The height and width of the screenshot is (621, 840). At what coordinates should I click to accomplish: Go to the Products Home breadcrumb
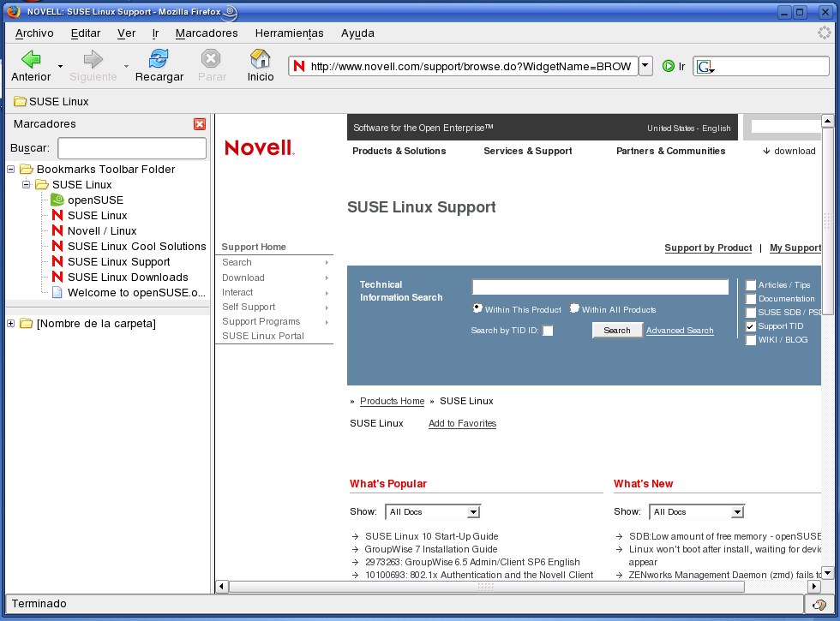(393, 401)
